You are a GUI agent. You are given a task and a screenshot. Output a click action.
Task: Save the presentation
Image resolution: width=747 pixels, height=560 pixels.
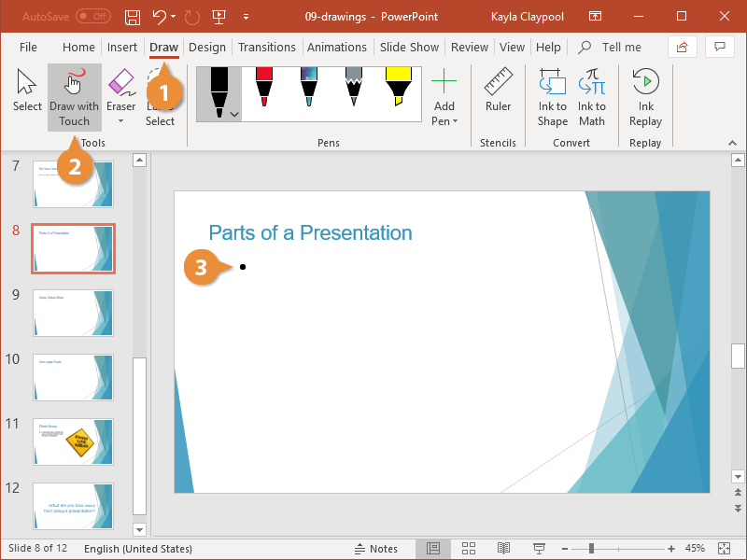(x=133, y=17)
